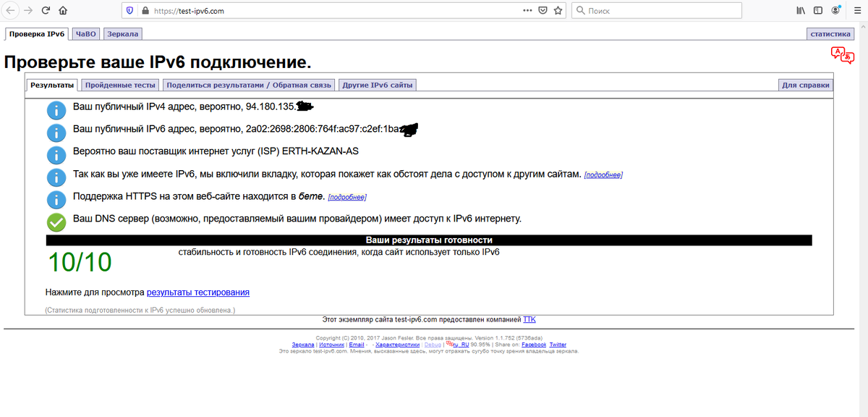Switch to the 'ЧаВО' tab
868x417 pixels.
[85, 34]
